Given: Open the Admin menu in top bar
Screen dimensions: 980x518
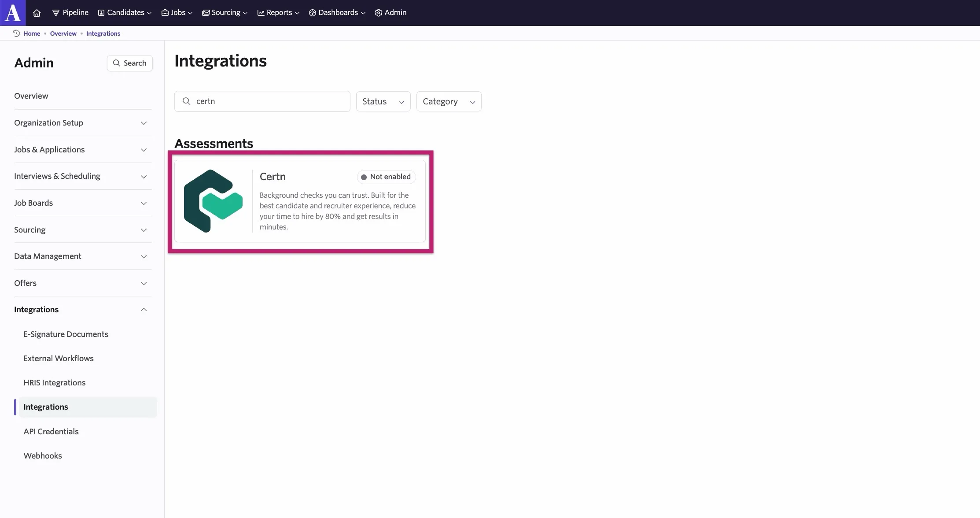Looking at the screenshot, I should pyautogui.click(x=391, y=13).
